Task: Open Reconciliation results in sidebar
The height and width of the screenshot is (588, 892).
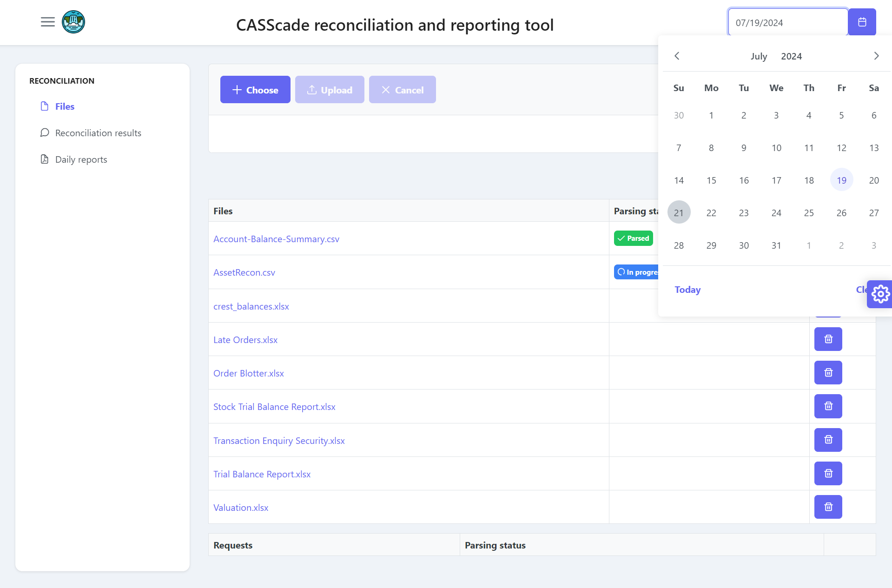Action: click(x=98, y=133)
